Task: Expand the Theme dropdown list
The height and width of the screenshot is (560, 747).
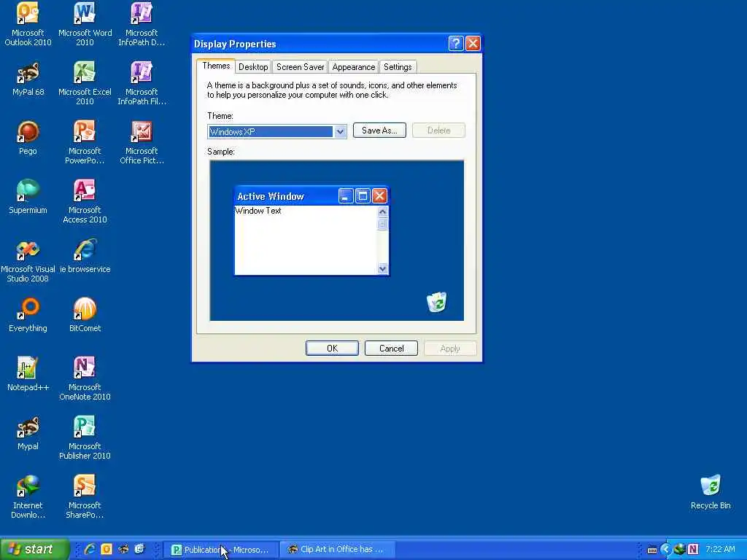Action: point(340,131)
